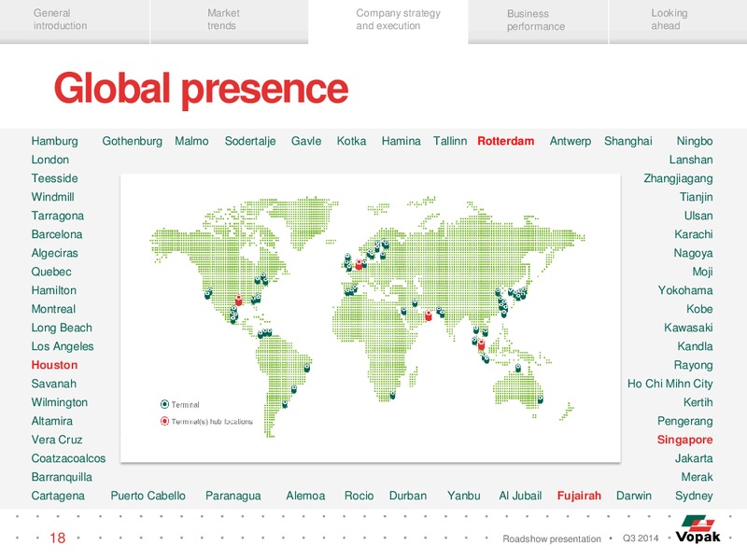Click the Teesside city name
Image resolution: width=747 pixels, height=560 pixels.
click(x=54, y=178)
